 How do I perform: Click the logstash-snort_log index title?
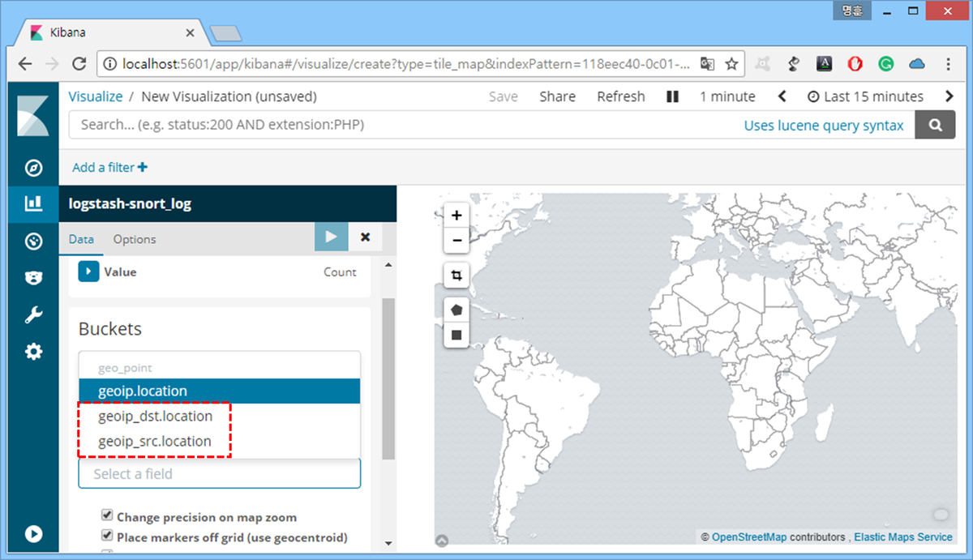pyautogui.click(x=131, y=203)
